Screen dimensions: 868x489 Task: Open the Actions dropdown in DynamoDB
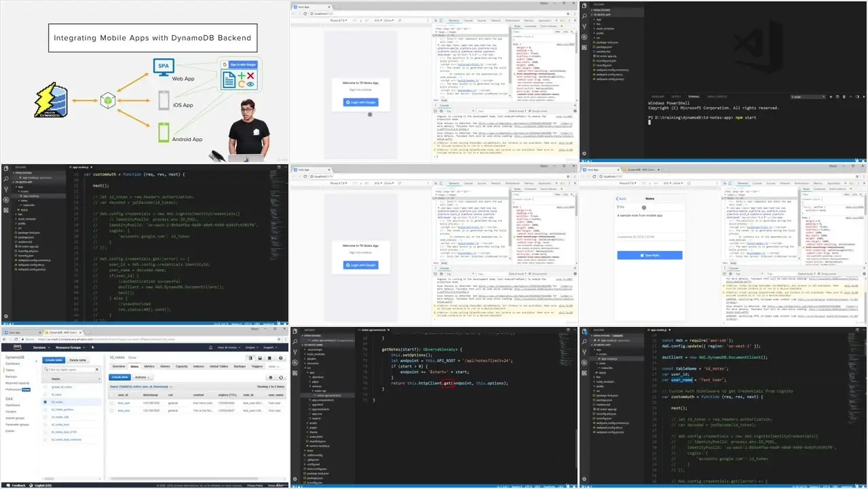142,377
